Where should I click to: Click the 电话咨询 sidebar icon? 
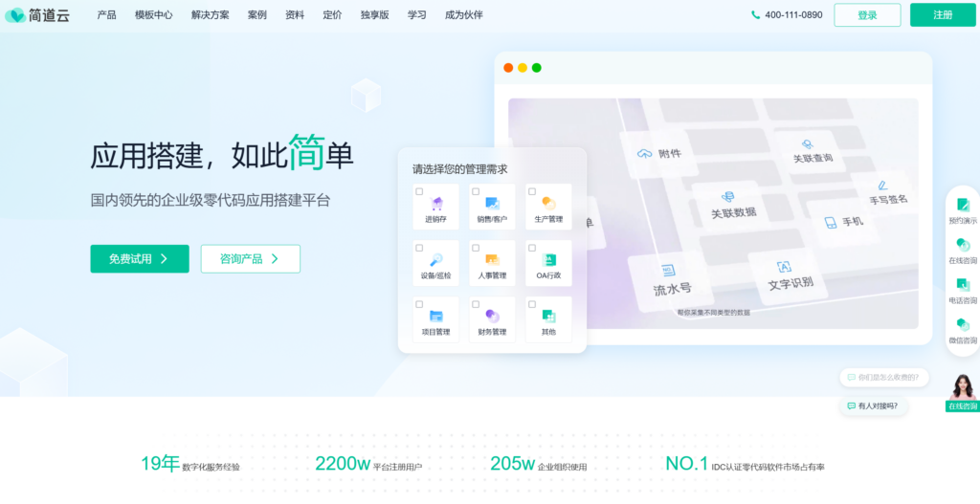pos(963,285)
